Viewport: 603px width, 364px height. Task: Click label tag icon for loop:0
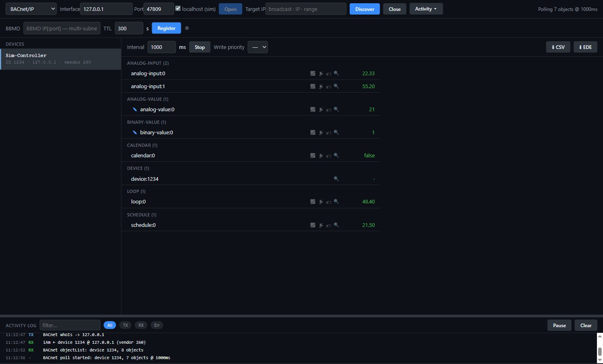329,202
